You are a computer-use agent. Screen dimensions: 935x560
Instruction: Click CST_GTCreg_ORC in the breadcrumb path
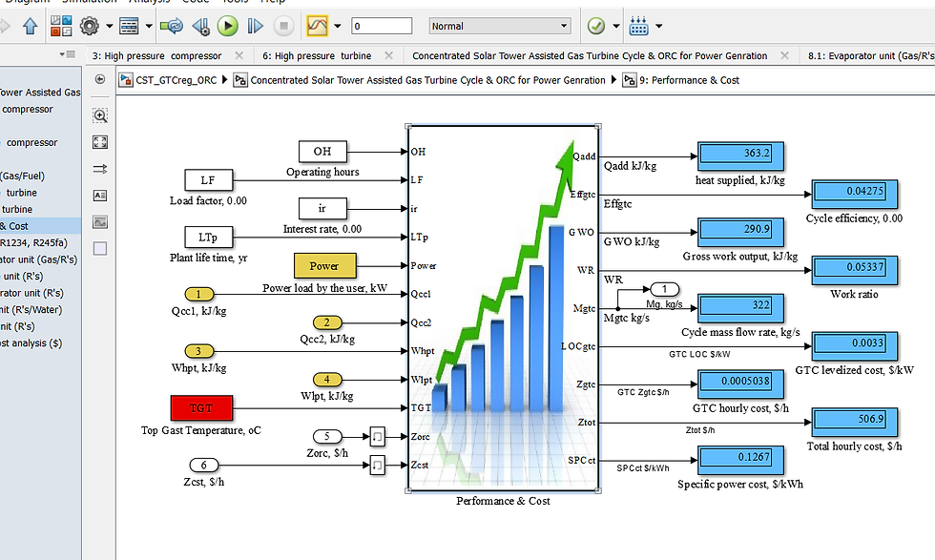(176, 80)
